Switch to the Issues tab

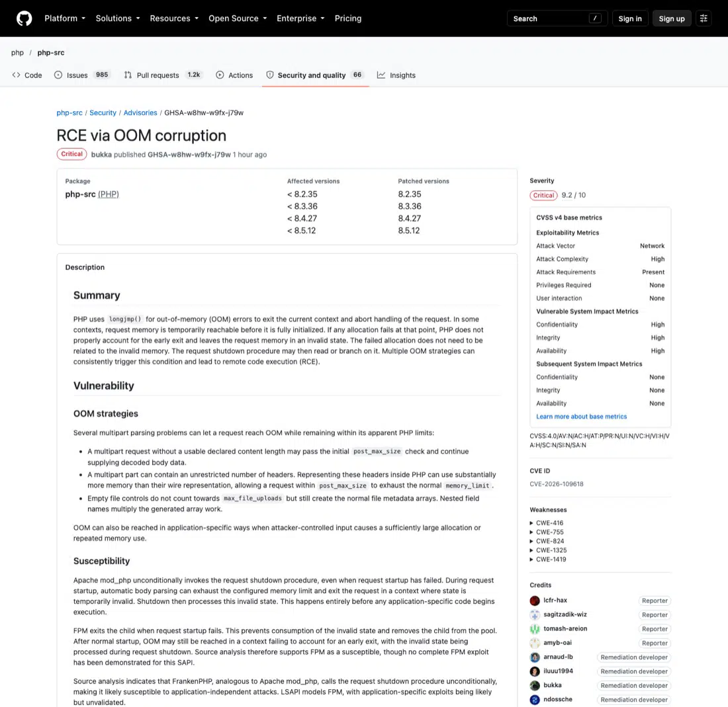click(82, 75)
